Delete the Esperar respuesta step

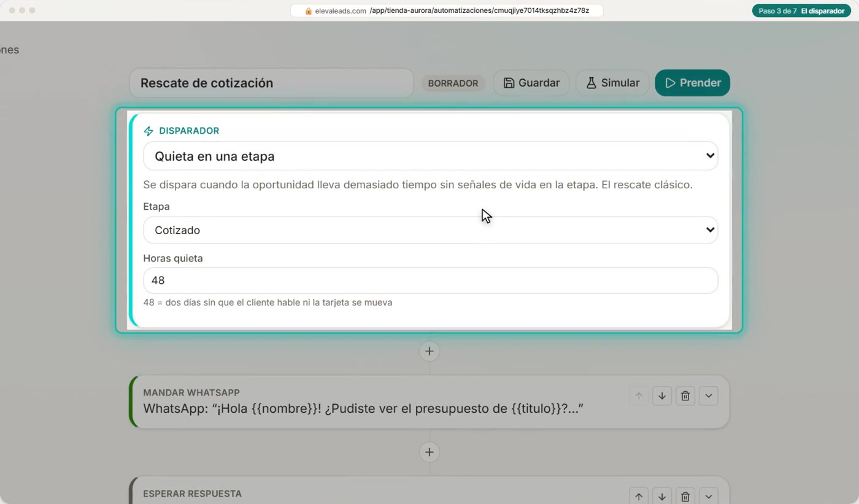pyautogui.click(x=685, y=496)
